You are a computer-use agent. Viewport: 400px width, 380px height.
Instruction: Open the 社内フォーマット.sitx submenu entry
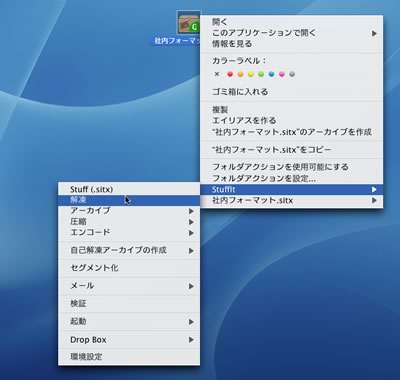click(x=292, y=200)
